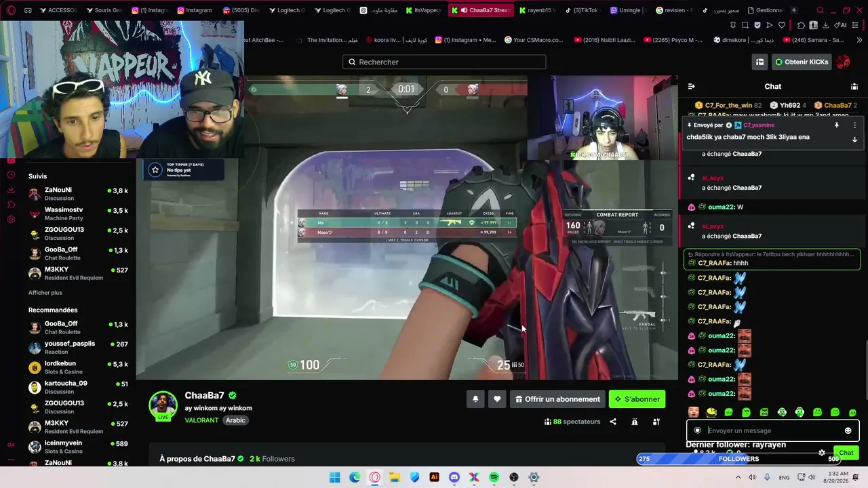
Task: Open Wassimostv channel in followed list
Action: click(79, 214)
